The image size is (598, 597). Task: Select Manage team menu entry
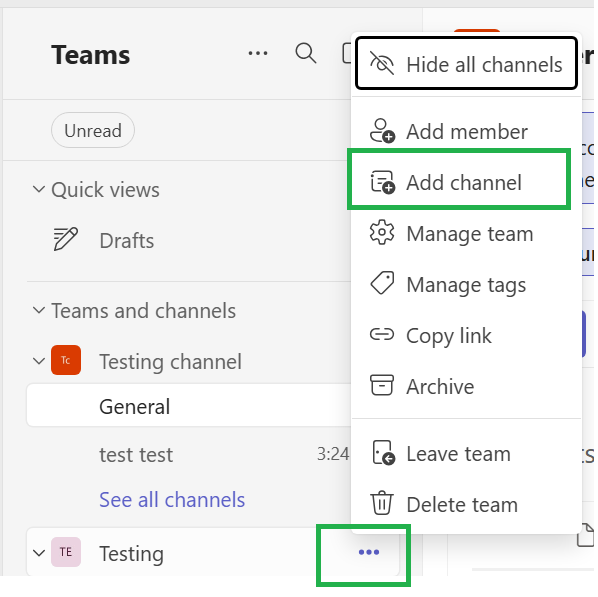pos(466,233)
